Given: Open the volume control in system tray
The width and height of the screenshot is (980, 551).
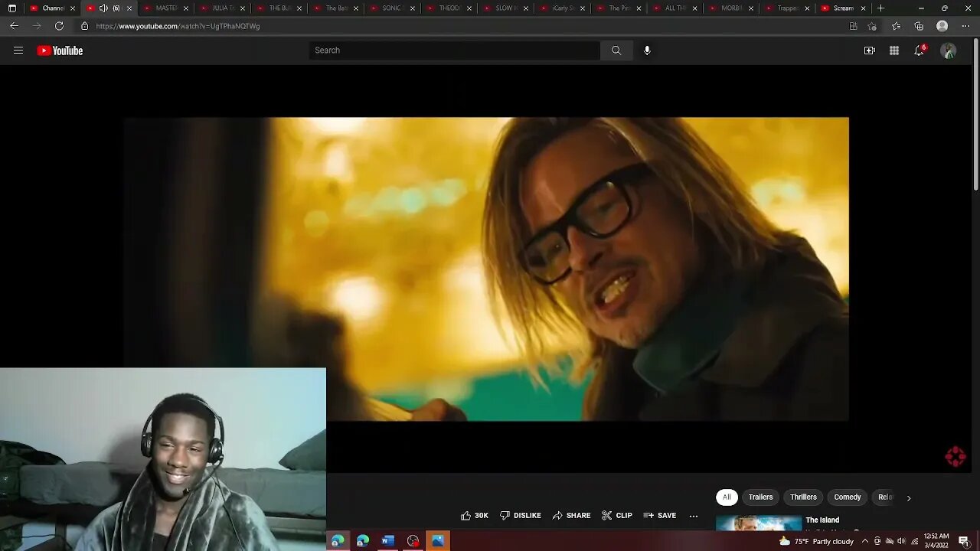Looking at the screenshot, I should 901,541.
